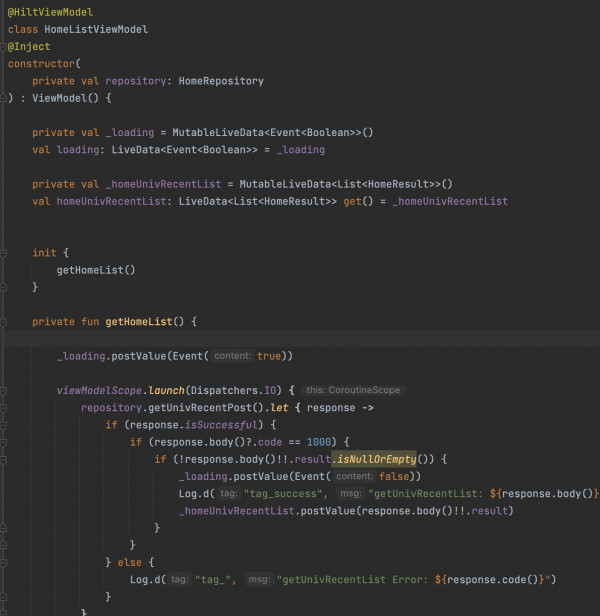The image size is (600, 616).
Task: Click getHomeList in the function declaration
Action: click(x=139, y=322)
